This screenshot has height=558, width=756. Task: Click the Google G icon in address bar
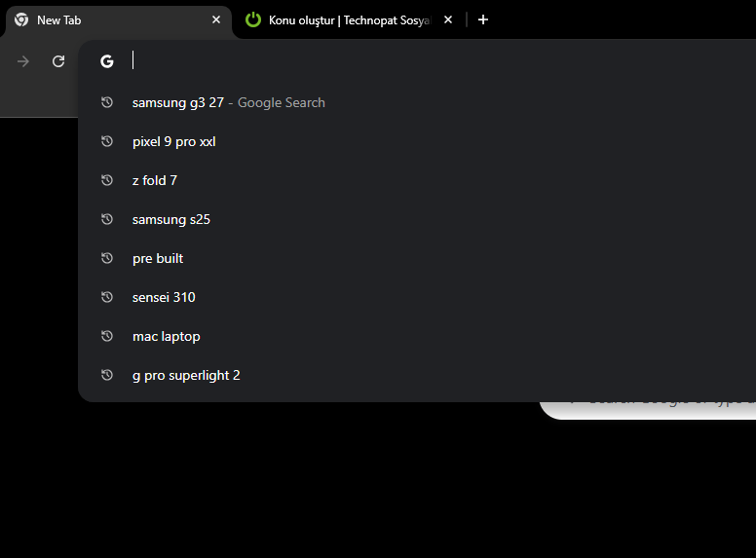(107, 61)
